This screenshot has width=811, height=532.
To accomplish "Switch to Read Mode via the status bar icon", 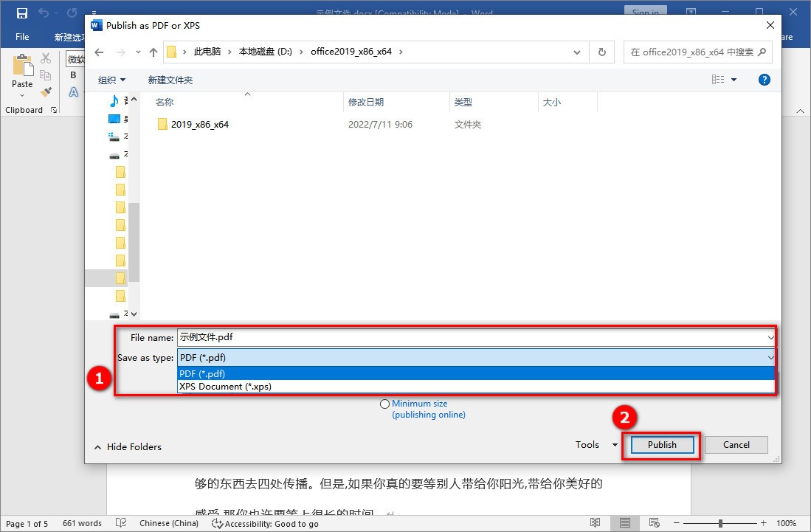I will click(x=595, y=523).
